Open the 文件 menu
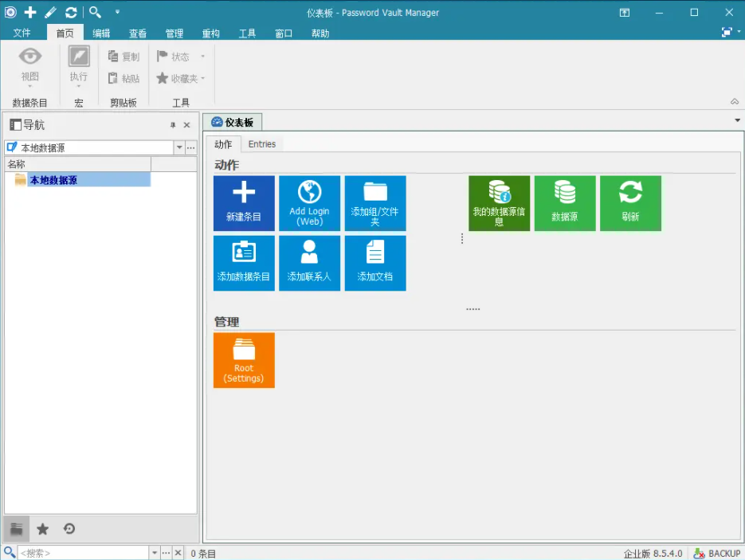Viewport: 745px width, 560px height. [x=22, y=33]
